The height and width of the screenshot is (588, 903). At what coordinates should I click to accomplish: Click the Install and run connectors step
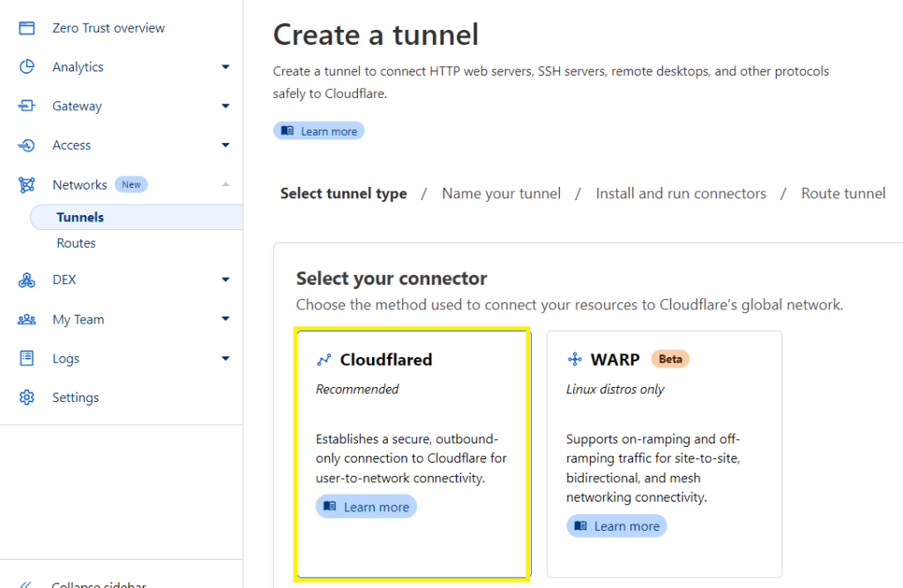click(x=681, y=194)
